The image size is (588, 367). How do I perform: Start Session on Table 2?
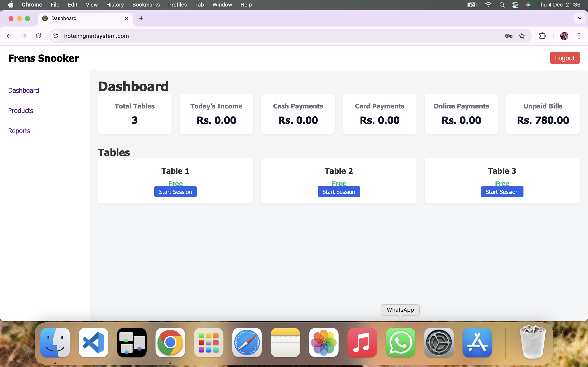tap(339, 192)
